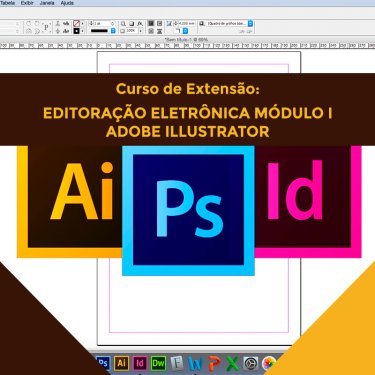The image size is (375, 375).
Task: Click the corner size 4,233 mm field
Action: 187,24
